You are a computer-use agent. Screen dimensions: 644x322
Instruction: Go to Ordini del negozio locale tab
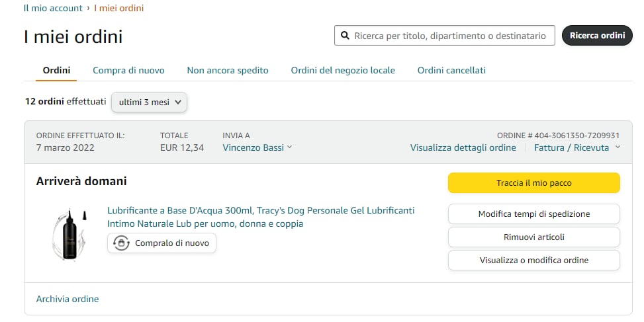point(343,70)
